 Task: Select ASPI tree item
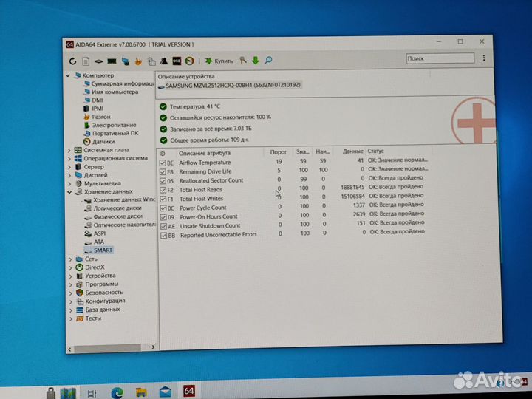[x=95, y=233]
